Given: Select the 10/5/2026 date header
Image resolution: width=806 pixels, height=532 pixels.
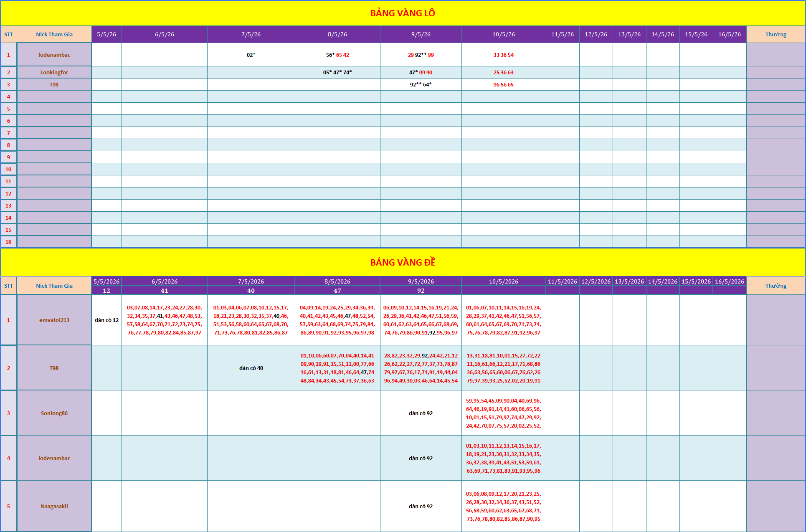Looking at the screenshot, I should coord(504,281).
